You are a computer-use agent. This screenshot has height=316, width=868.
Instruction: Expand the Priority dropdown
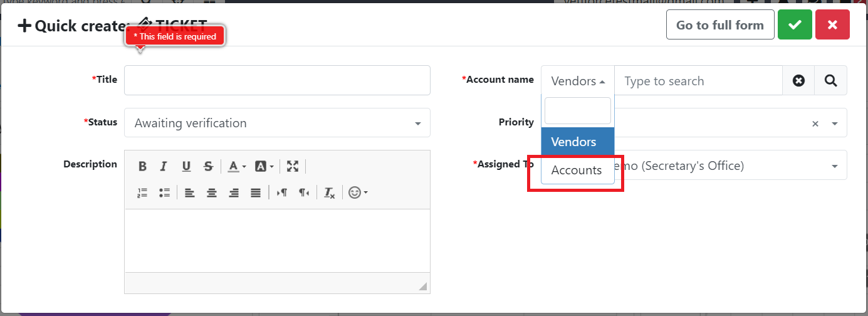pos(835,124)
